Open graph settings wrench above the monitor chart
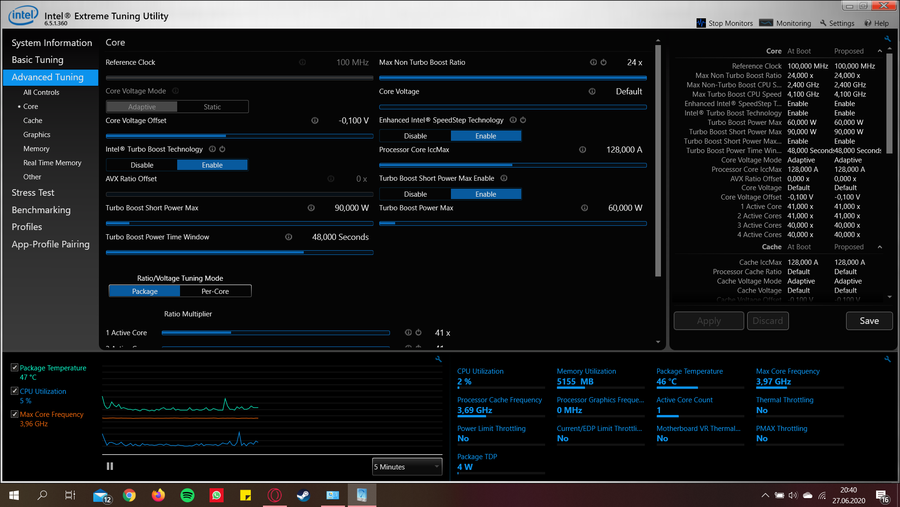Image resolution: width=900 pixels, height=507 pixels. pos(439,359)
